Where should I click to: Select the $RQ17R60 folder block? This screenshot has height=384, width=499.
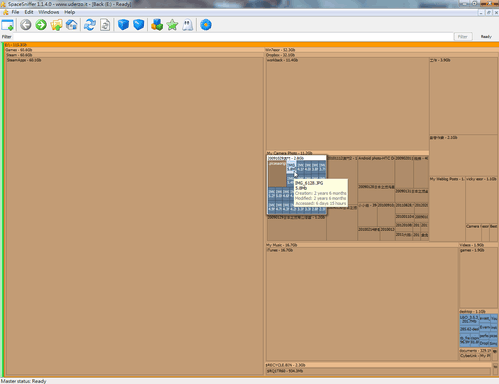[378, 371]
